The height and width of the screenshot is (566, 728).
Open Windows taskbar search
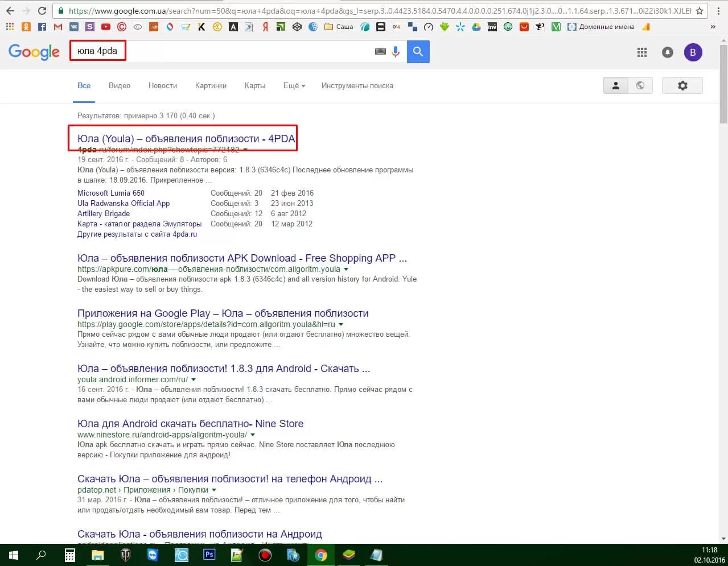click(x=41, y=555)
